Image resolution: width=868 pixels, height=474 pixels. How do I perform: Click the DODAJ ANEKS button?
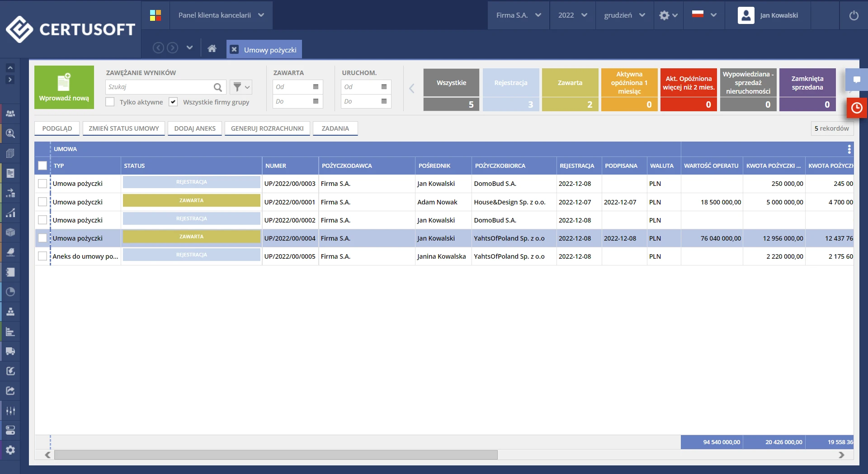[x=195, y=128]
